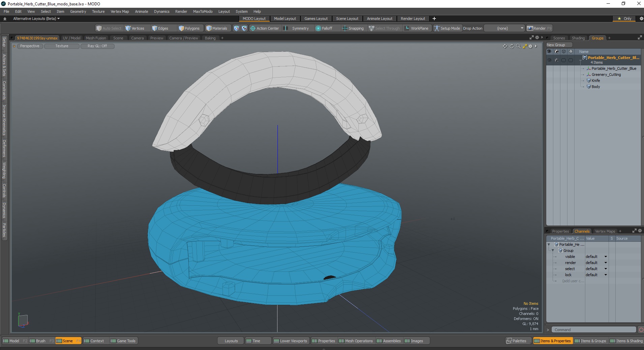Toggle visibility eye of Portable_Herb_Cutter group
This screenshot has height=350, width=644.
(x=549, y=60)
